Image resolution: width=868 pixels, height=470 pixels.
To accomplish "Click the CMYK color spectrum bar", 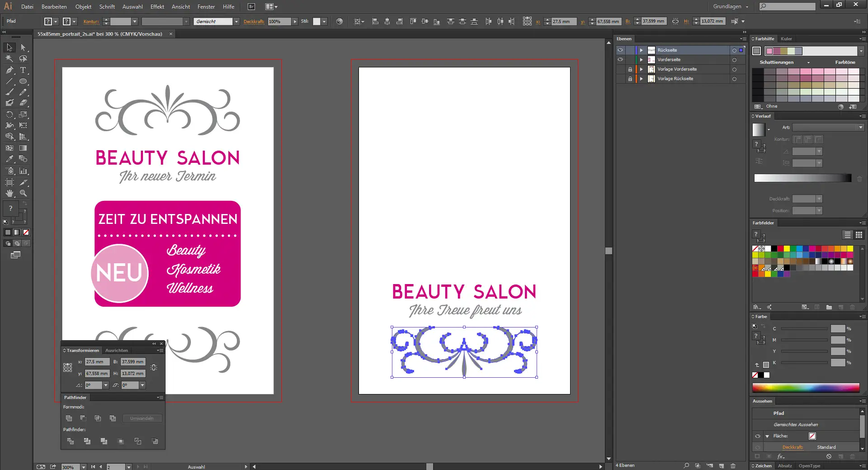I will coord(806,388).
